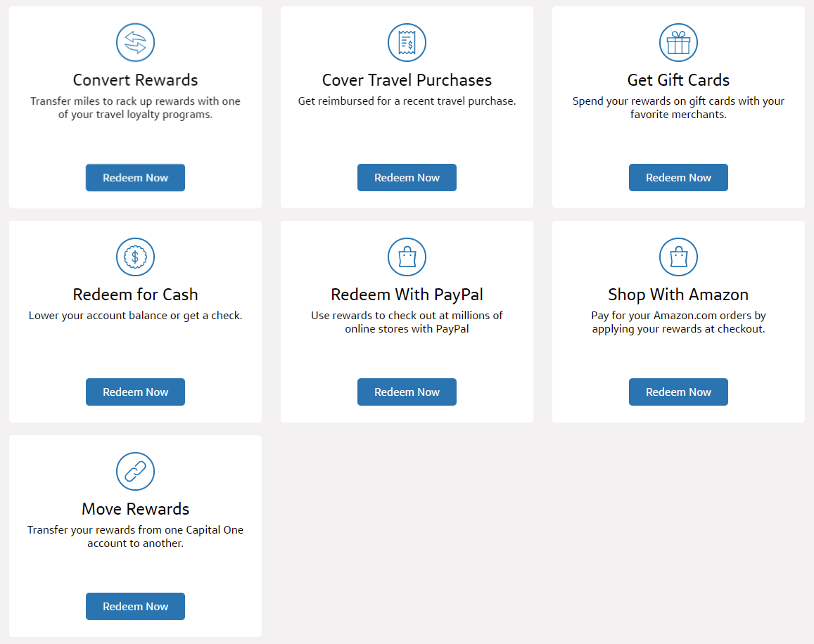Image resolution: width=814 pixels, height=644 pixels.
Task: Redeem Now under Move Rewards
Action: tap(136, 606)
